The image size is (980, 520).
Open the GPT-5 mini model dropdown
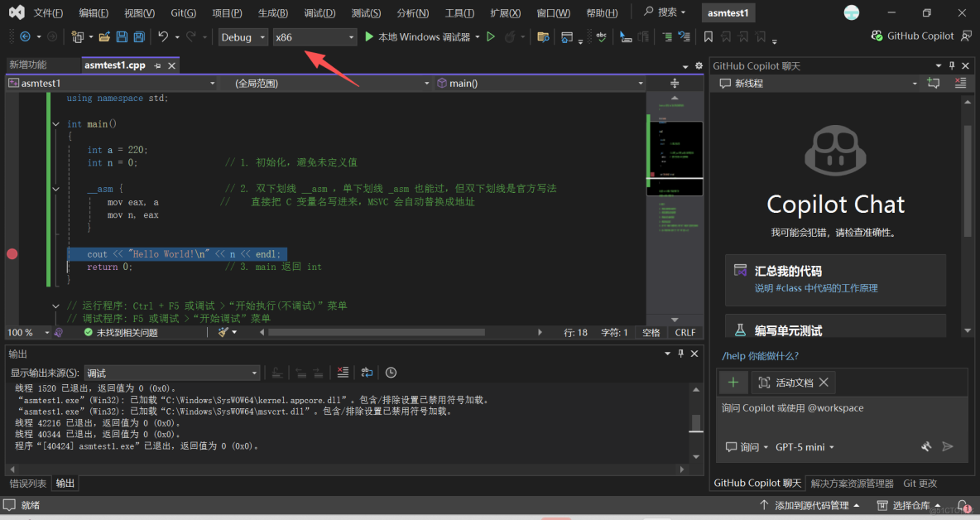click(x=802, y=446)
